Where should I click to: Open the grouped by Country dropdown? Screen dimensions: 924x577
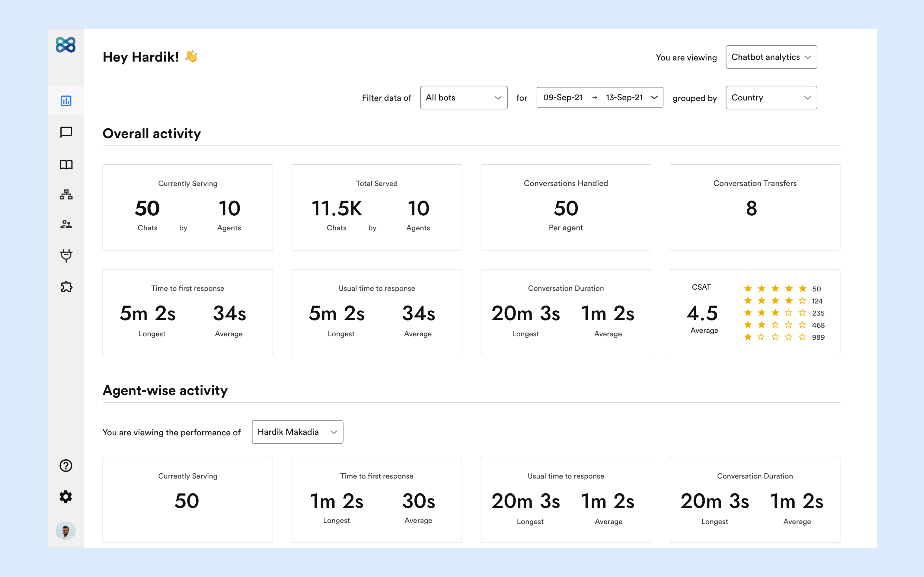pos(771,98)
